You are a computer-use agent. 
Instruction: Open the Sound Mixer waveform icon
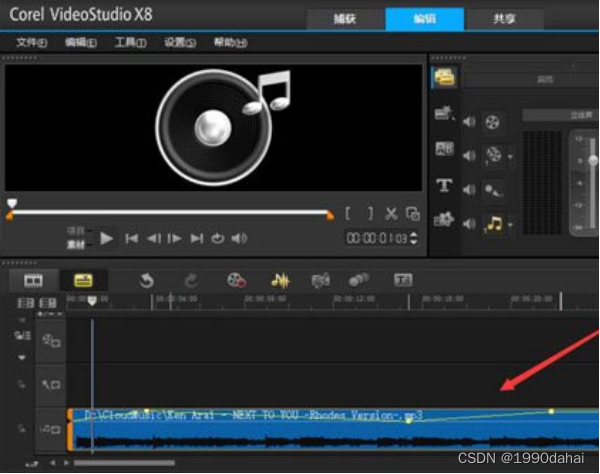(x=280, y=280)
